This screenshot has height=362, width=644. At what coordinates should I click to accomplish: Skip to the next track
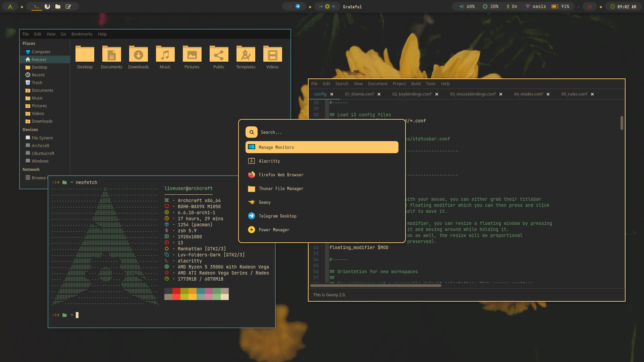(x=334, y=6)
